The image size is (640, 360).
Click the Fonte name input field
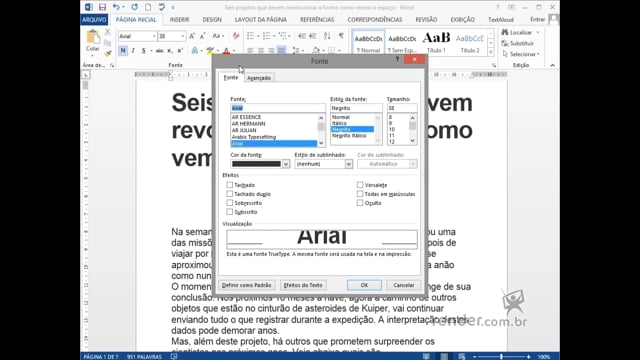tap(278, 108)
